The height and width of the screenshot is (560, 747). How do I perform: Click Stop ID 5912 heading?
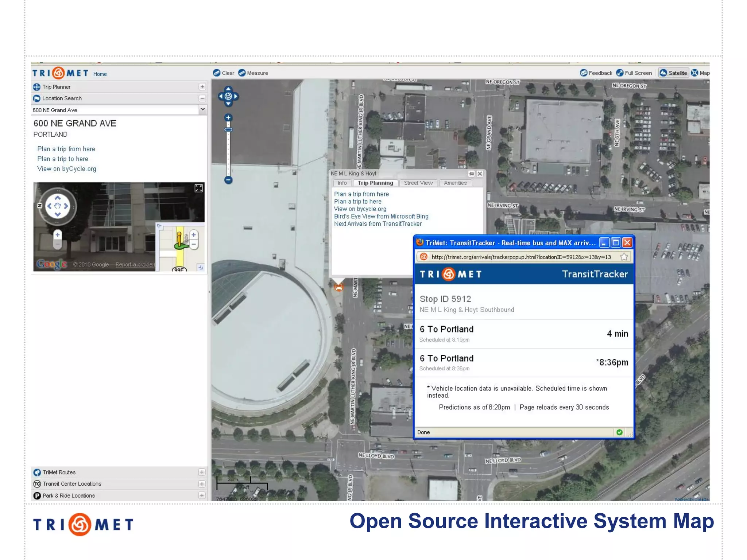(x=445, y=299)
